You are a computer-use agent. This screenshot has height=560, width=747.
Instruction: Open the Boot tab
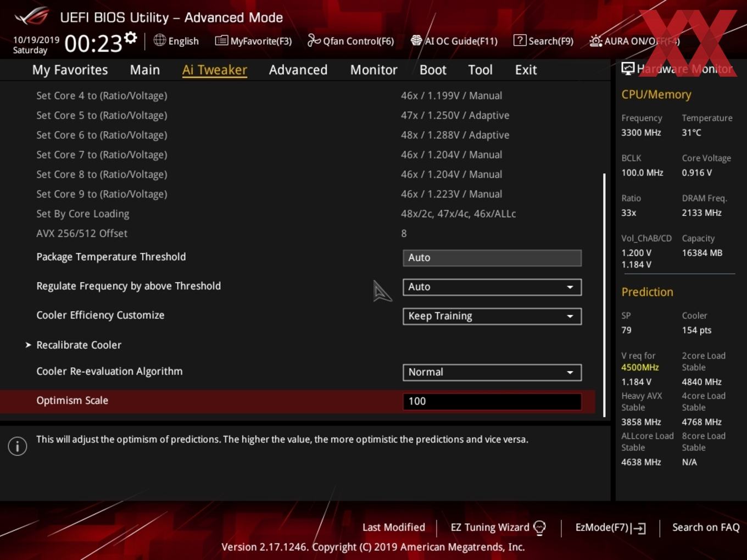(433, 70)
